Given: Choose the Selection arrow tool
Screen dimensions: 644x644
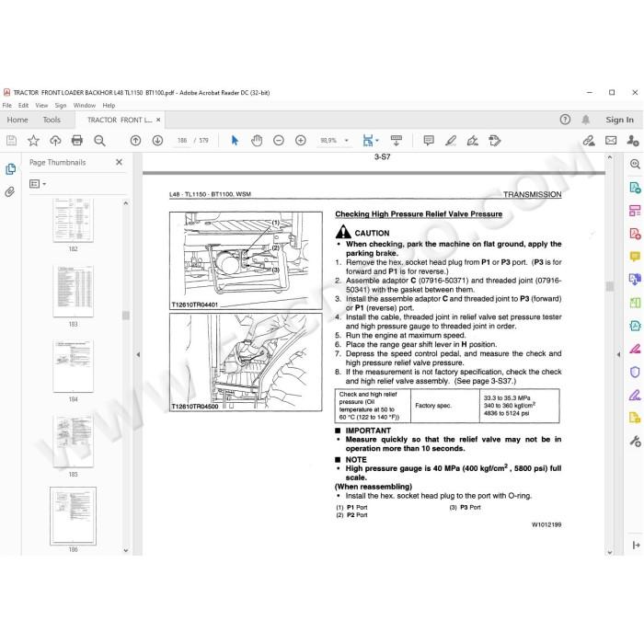Looking at the screenshot, I should [235, 141].
